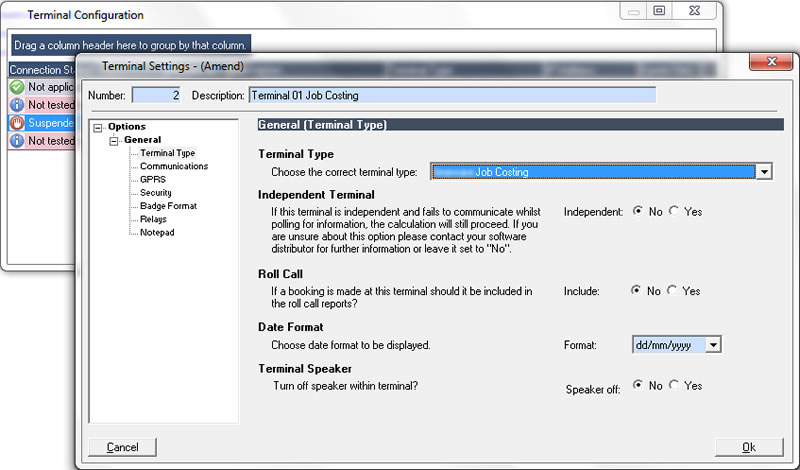Go to the Security tree item
The width and height of the screenshot is (800, 470).
click(x=156, y=193)
